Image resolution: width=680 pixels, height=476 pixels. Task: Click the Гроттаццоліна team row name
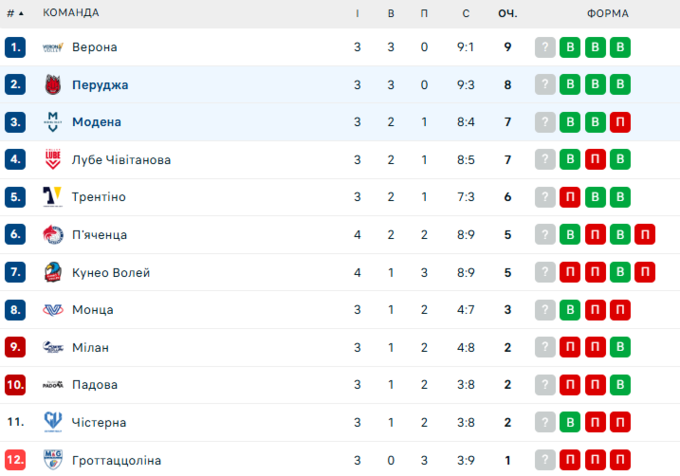116,460
